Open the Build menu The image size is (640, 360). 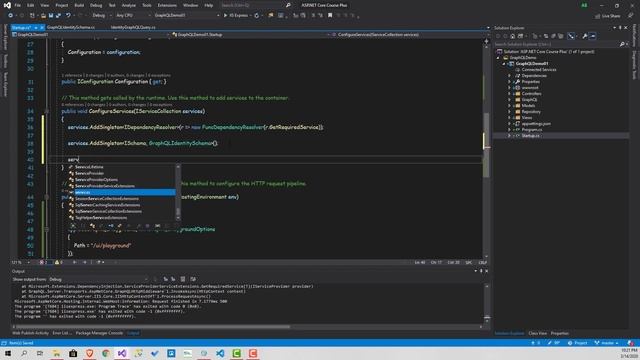tap(79, 5)
